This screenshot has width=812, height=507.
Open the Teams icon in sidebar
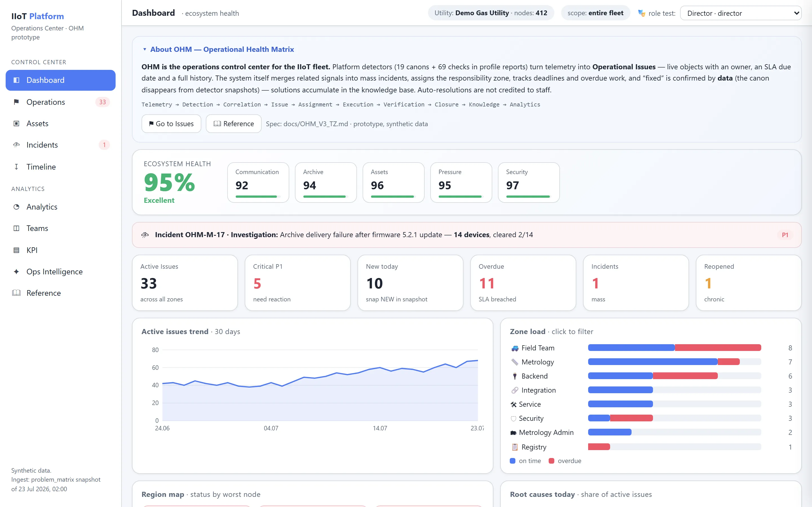16,228
